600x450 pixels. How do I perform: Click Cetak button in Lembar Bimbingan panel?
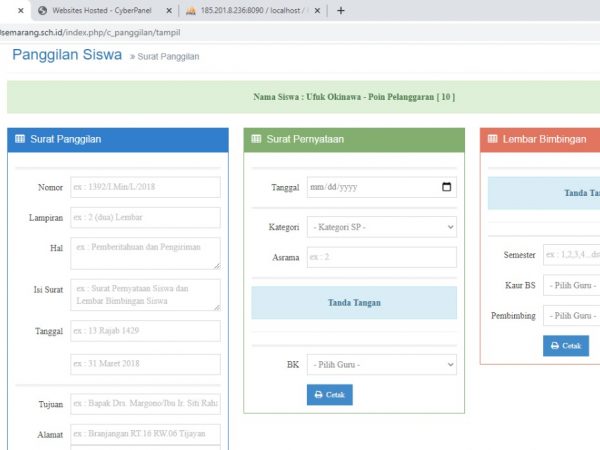[566, 346]
